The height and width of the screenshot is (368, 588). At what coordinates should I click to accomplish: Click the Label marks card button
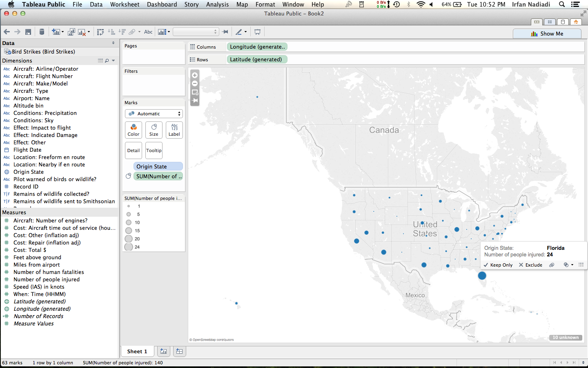point(174,130)
